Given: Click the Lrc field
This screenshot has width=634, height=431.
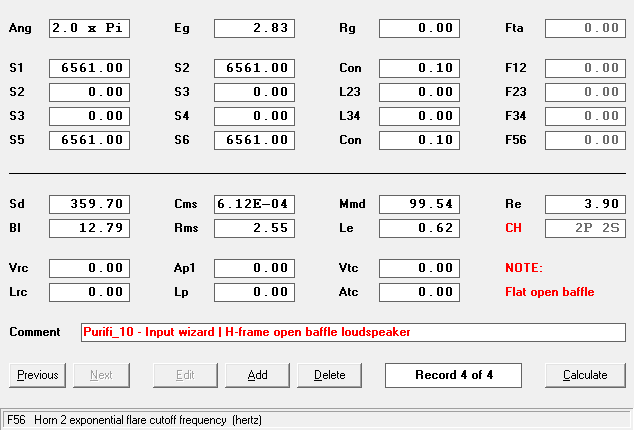Looking at the screenshot, I should 89,292.
